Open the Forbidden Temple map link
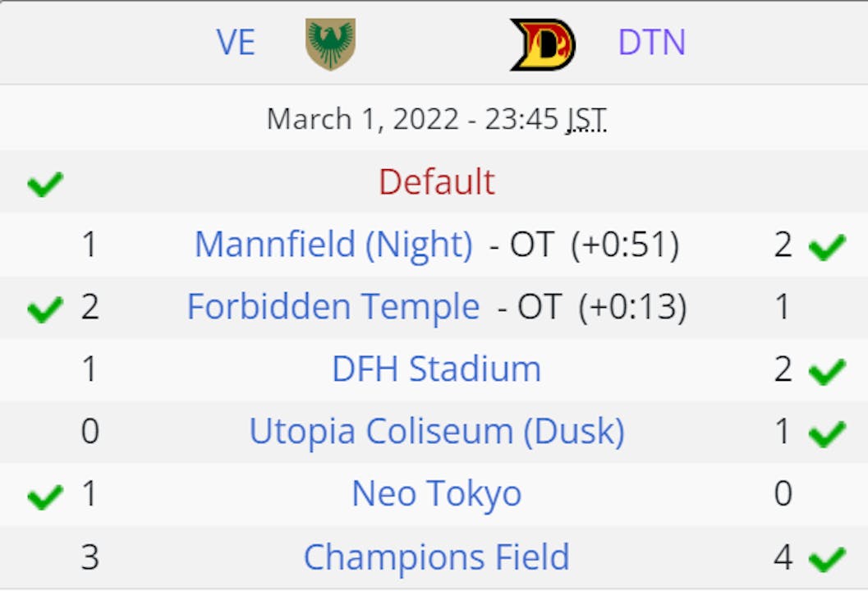This screenshot has height=591, width=868. (x=333, y=307)
